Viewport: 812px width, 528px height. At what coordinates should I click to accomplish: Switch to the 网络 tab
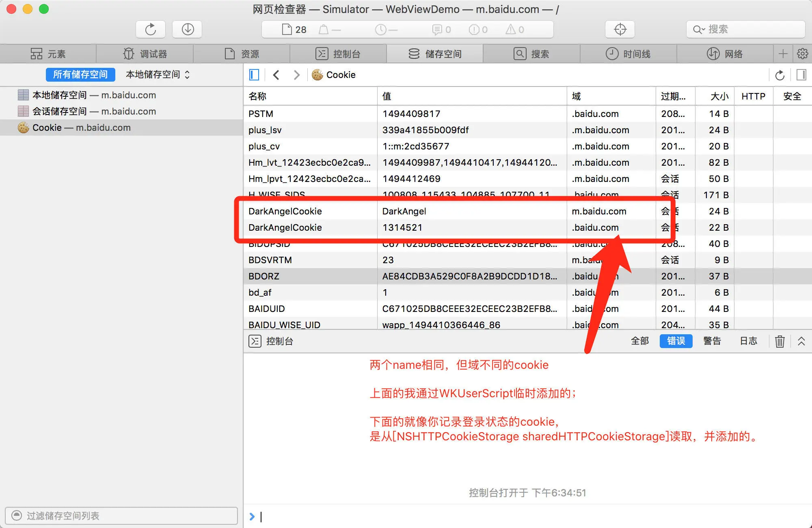click(725, 54)
